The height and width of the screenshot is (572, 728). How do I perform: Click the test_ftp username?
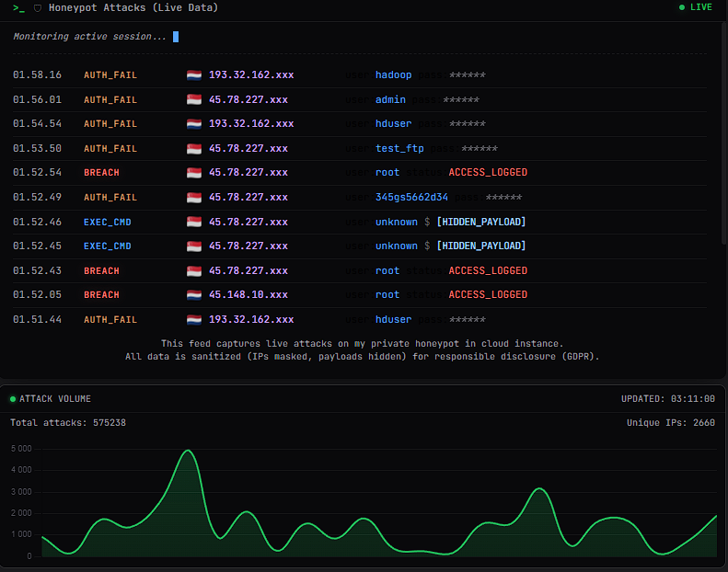click(399, 149)
